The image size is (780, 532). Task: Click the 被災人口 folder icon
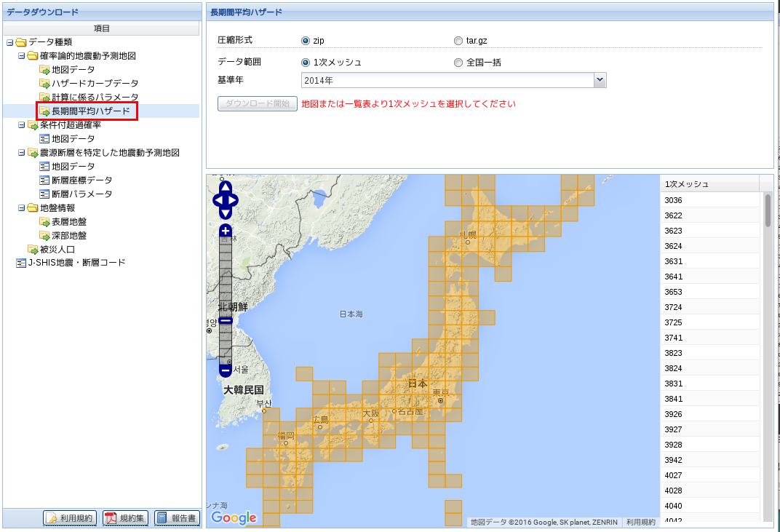click(x=32, y=250)
